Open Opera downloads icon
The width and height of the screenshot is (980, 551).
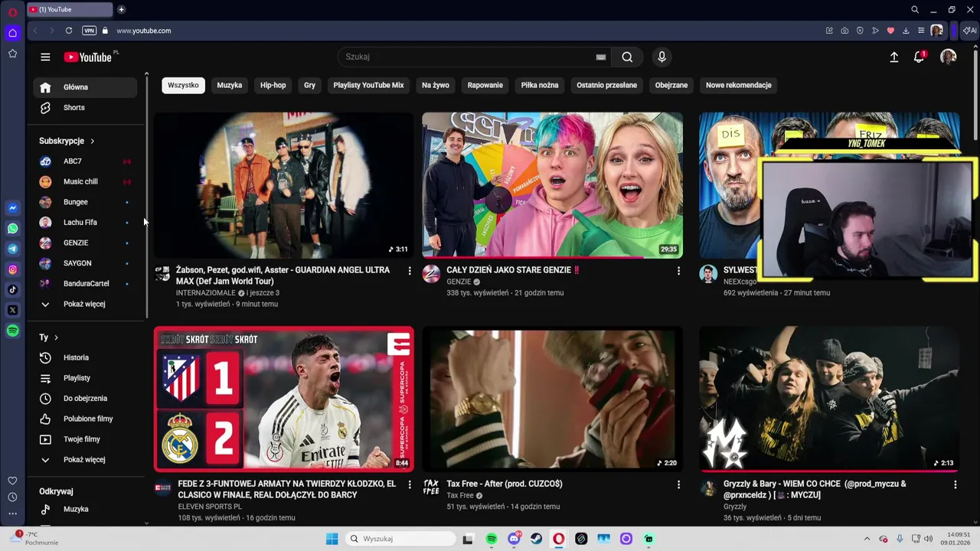(906, 31)
